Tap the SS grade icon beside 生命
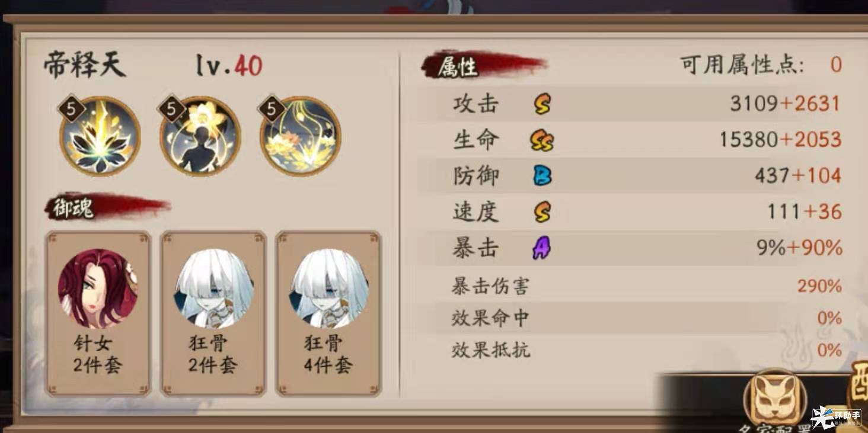Viewport: 868px width, 433px height. [x=541, y=140]
